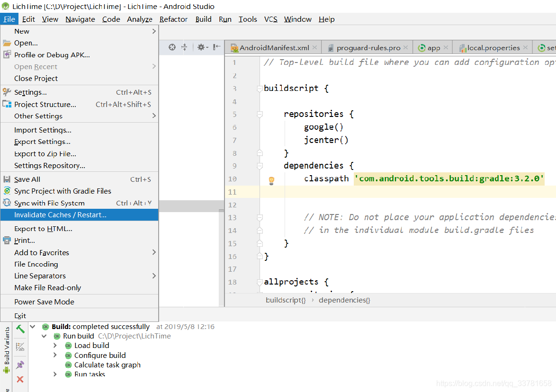The height and width of the screenshot is (392, 556).
Task: Click the jcenter() line in editor
Action: point(326,140)
